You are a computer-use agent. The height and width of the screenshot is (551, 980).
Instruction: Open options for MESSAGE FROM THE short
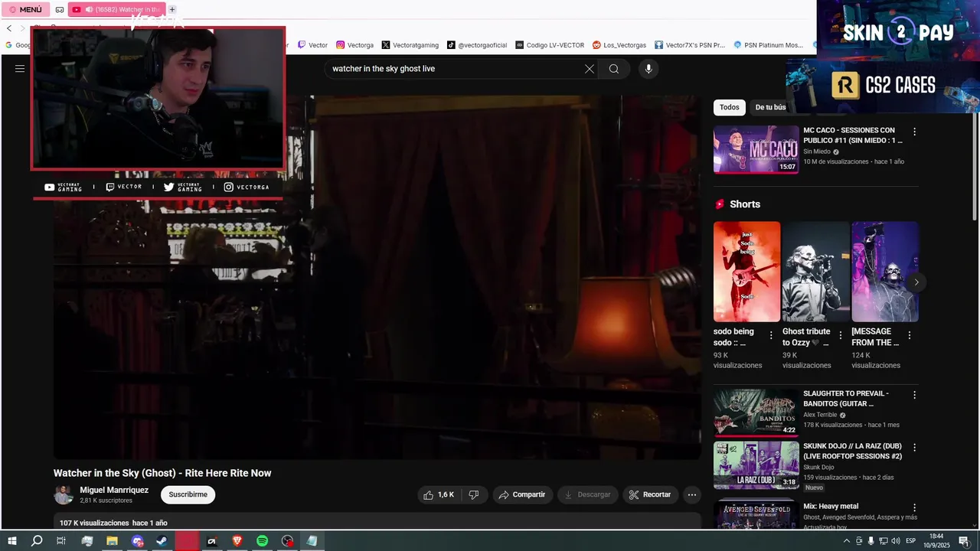[910, 335]
